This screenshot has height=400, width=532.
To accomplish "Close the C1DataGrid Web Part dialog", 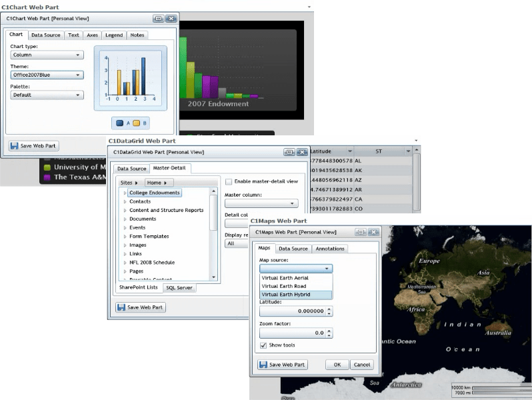I will [302, 152].
